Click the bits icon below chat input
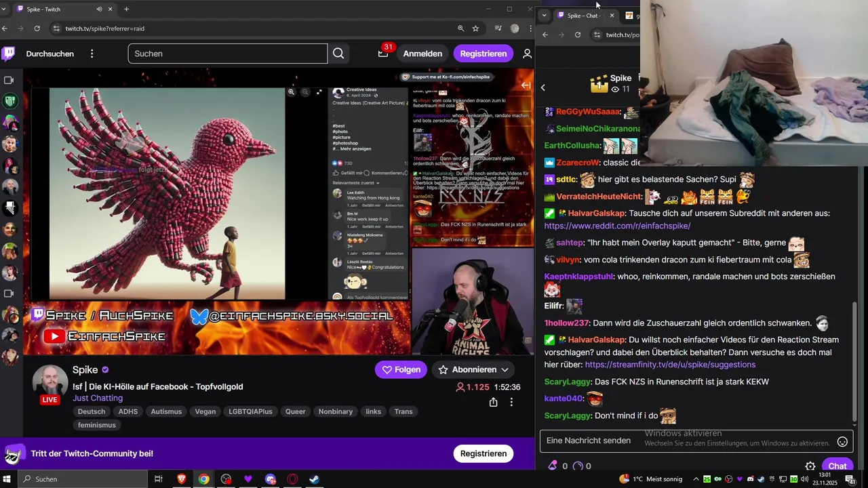Screen dimensions: 868x488 click(553, 466)
